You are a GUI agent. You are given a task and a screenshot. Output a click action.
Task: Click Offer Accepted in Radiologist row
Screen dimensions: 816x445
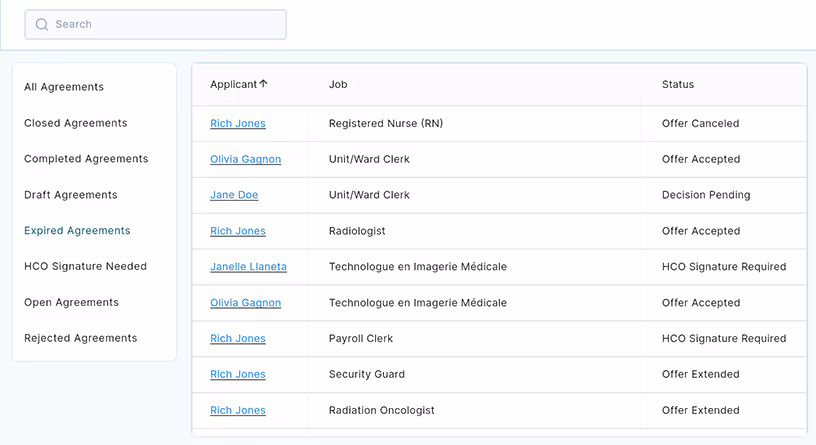[x=701, y=231]
